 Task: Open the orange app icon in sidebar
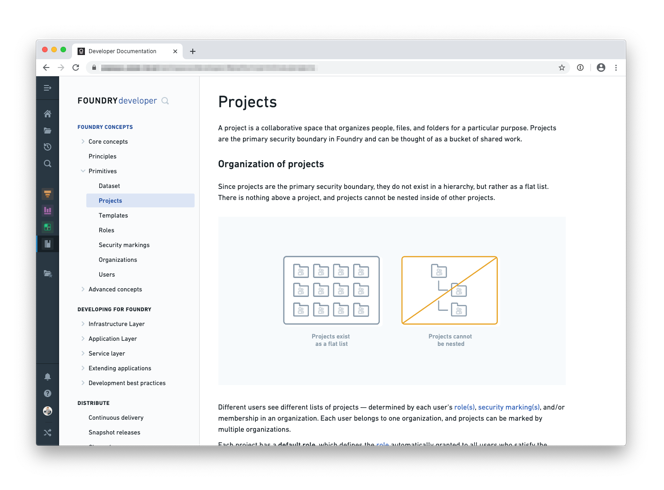(x=47, y=194)
